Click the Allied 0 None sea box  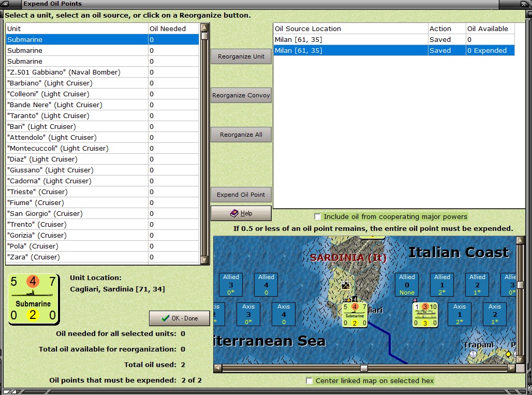click(x=407, y=284)
